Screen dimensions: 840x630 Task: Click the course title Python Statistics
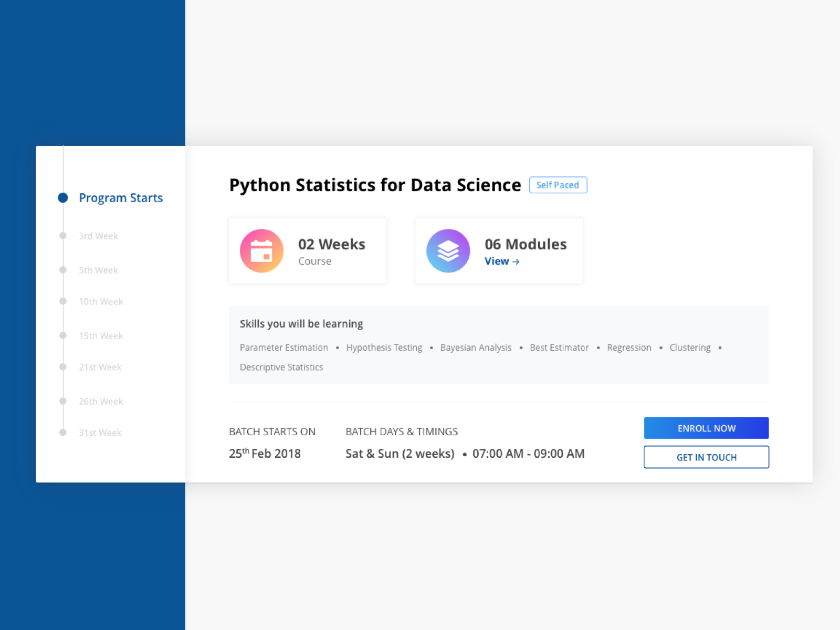point(375,185)
